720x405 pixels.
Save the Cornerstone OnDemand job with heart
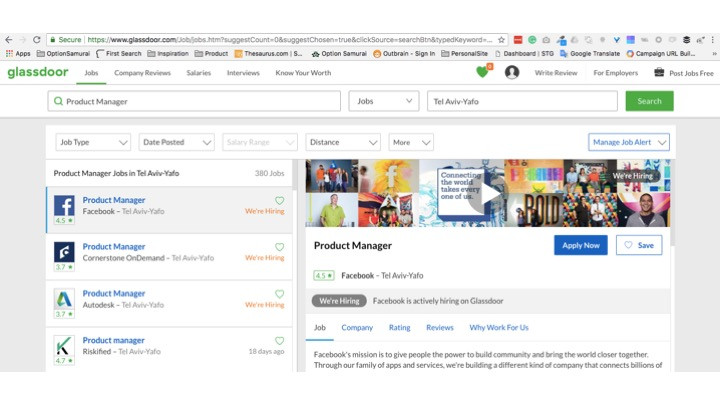(x=280, y=247)
